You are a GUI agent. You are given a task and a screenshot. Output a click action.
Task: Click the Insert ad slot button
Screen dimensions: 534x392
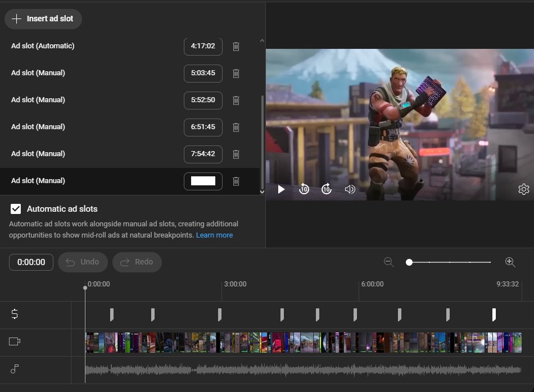pyautogui.click(x=43, y=19)
